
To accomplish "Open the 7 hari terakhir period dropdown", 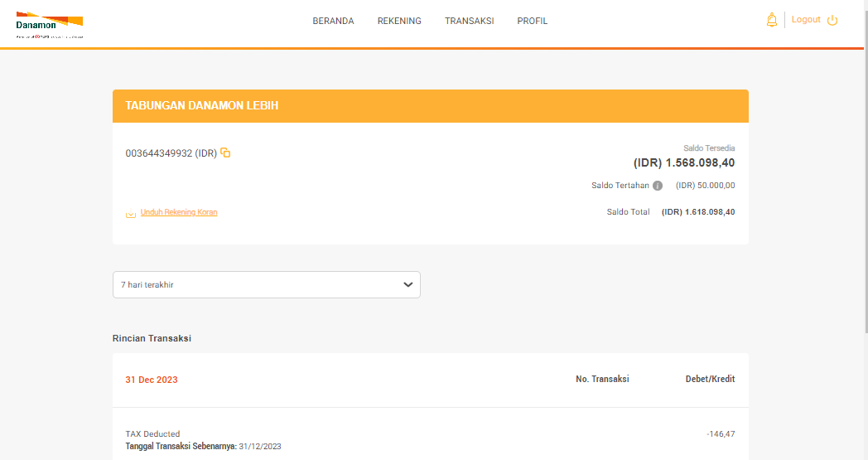I will coord(266,285).
